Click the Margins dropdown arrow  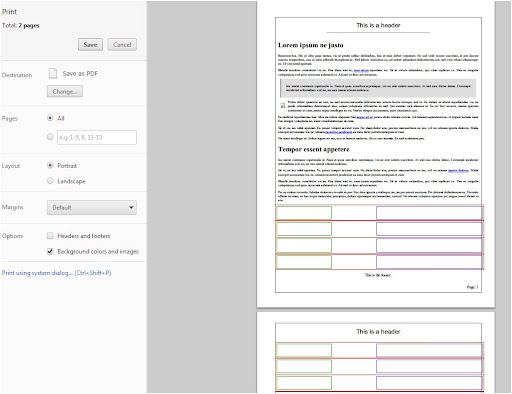[x=131, y=207]
